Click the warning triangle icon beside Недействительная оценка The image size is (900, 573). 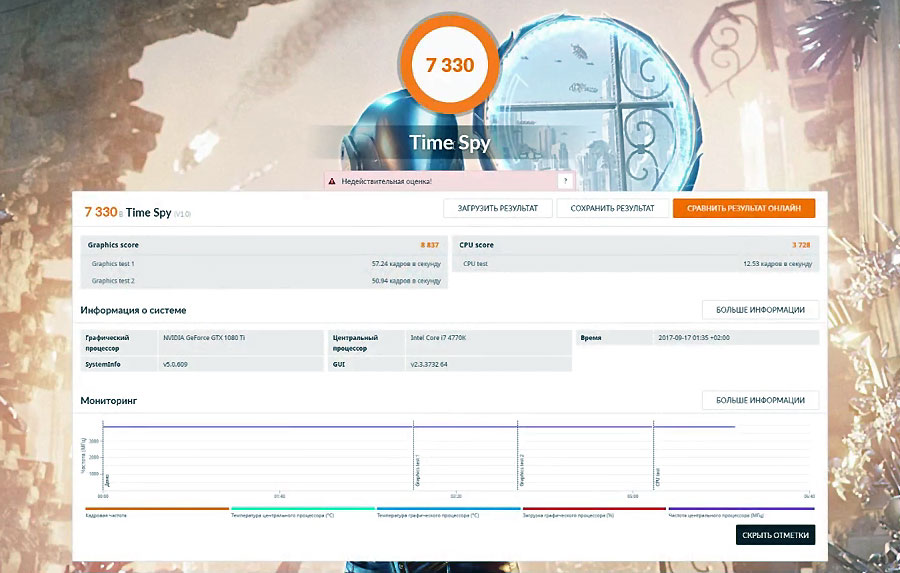[x=331, y=181]
